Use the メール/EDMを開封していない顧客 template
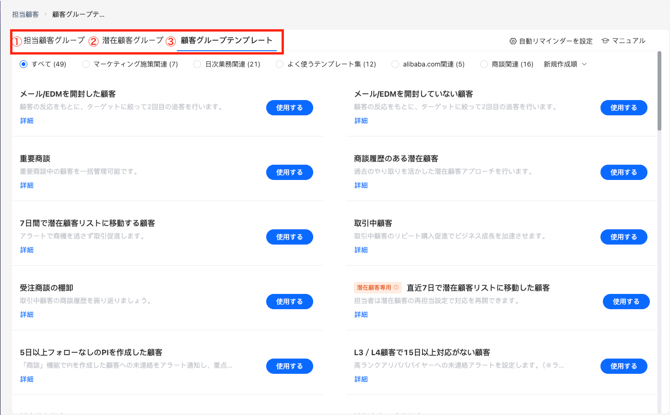670x415 pixels. coord(624,108)
